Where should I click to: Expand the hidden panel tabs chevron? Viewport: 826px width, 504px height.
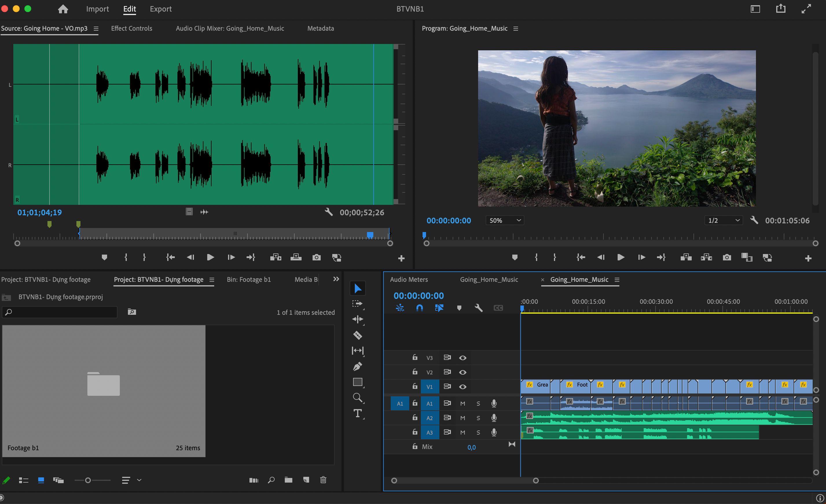click(x=336, y=279)
